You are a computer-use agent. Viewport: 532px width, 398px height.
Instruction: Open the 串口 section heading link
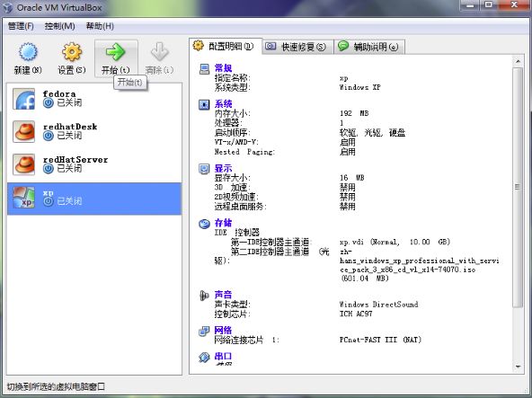pyautogui.click(x=223, y=357)
